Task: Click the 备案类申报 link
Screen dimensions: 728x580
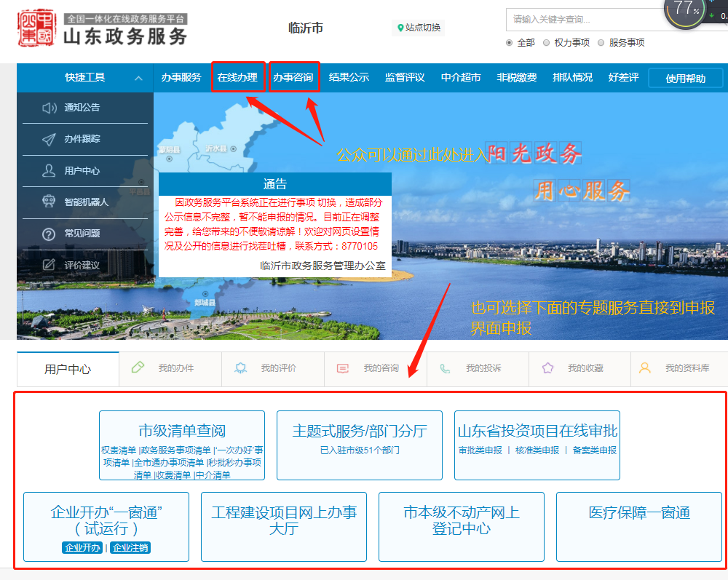Action: coord(595,450)
